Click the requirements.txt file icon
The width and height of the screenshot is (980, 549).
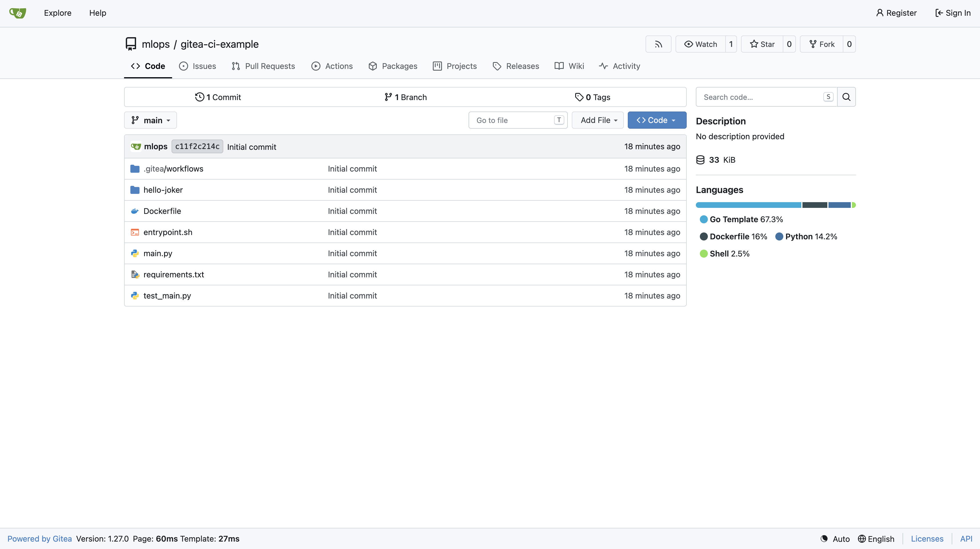point(135,275)
